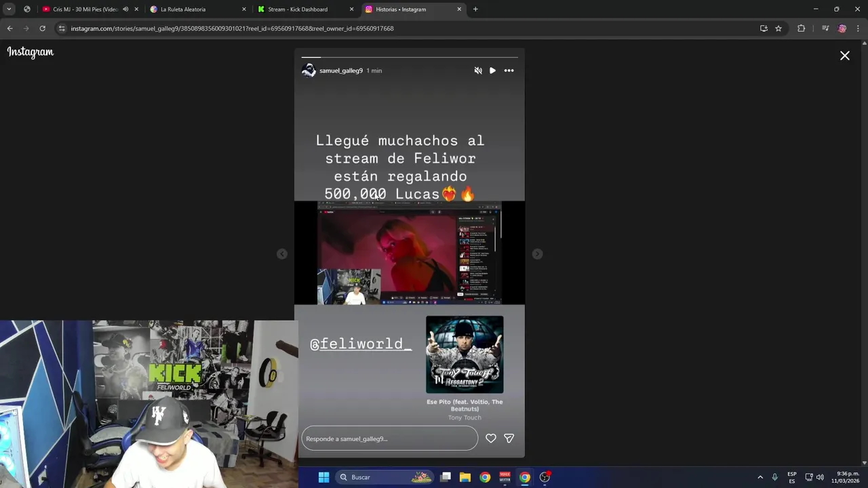Open Chrome's three-dot menu
868x488 pixels.
pyautogui.click(x=859, y=28)
